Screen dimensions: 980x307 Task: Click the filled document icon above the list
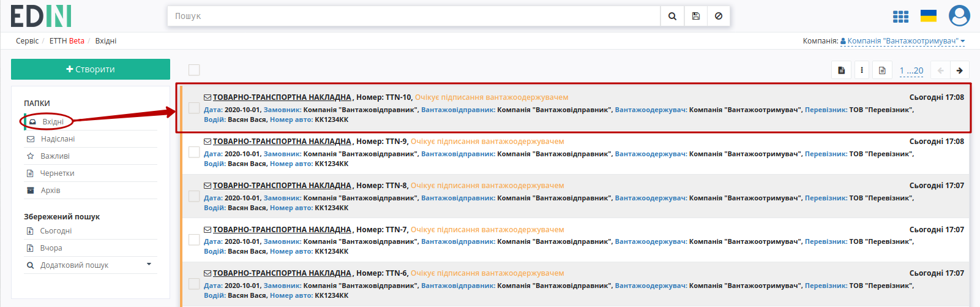point(842,70)
